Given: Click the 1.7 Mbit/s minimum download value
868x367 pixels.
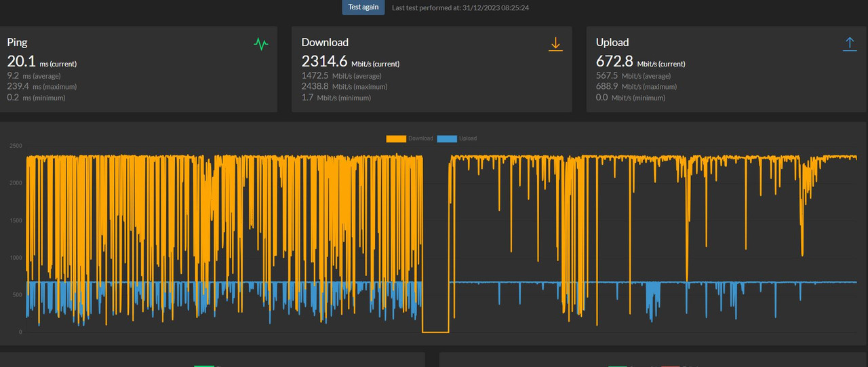Looking at the screenshot, I should click(x=336, y=98).
